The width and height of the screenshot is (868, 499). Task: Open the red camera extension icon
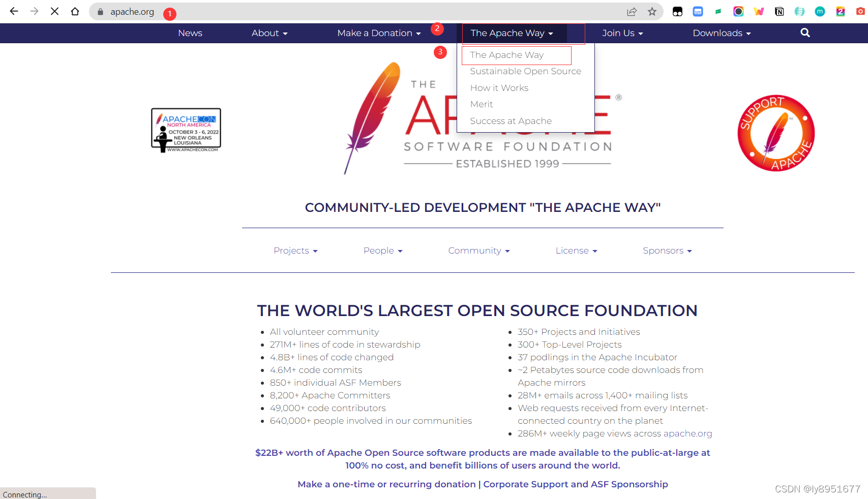[x=860, y=12]
